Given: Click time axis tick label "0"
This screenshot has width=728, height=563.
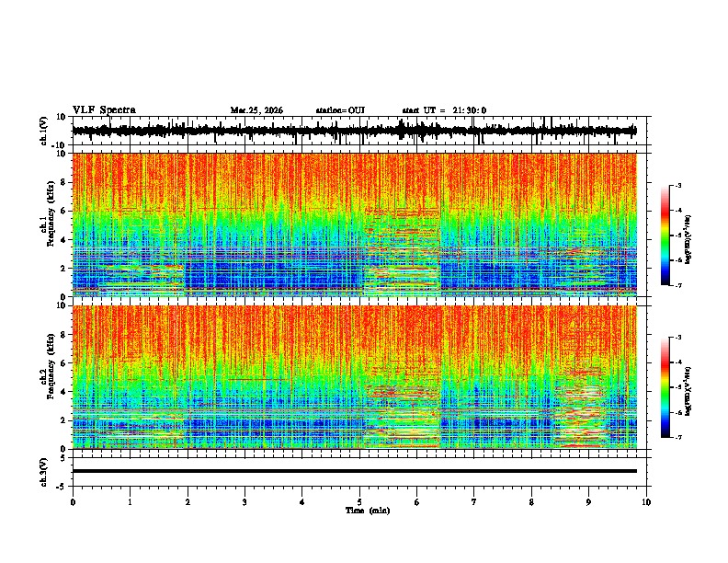Looking at the screenshot, I should [x=73, y=501].
